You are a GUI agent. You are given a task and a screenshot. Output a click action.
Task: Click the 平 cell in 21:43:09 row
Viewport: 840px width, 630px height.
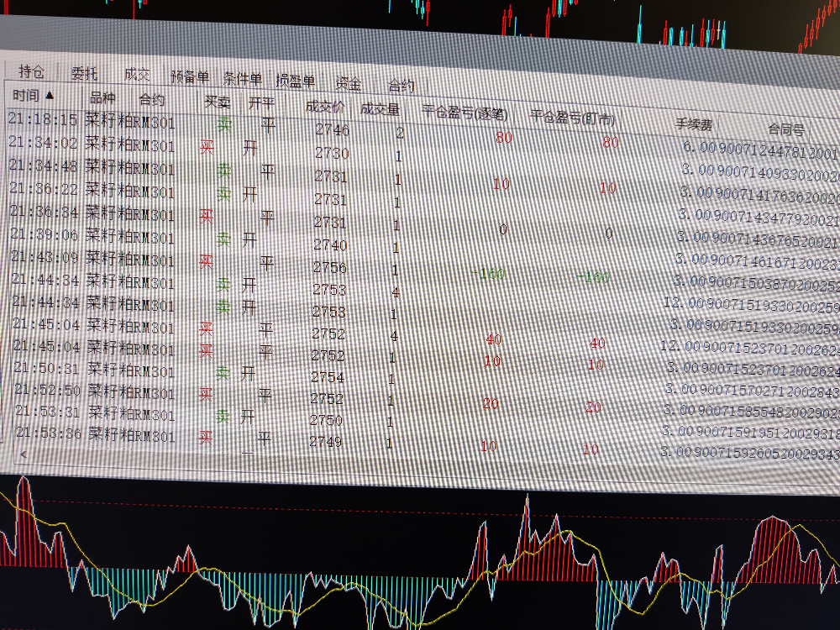click(x=267, y=263)
